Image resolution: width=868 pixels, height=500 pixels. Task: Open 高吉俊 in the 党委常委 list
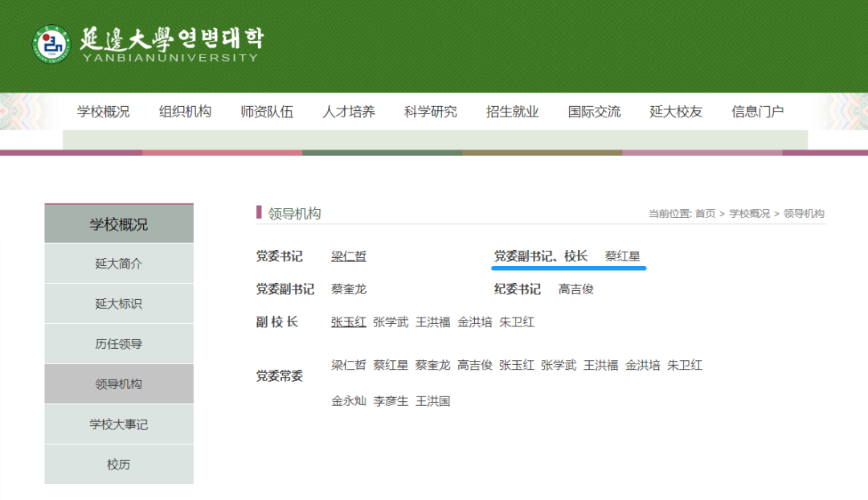click(x=475, y=366)
